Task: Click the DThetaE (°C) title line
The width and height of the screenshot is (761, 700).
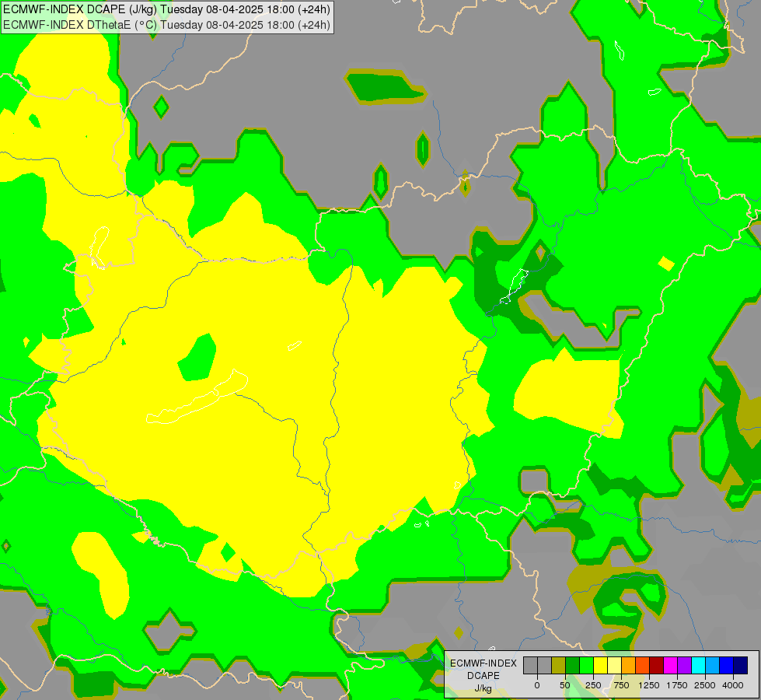Action: tap(166, 24)
